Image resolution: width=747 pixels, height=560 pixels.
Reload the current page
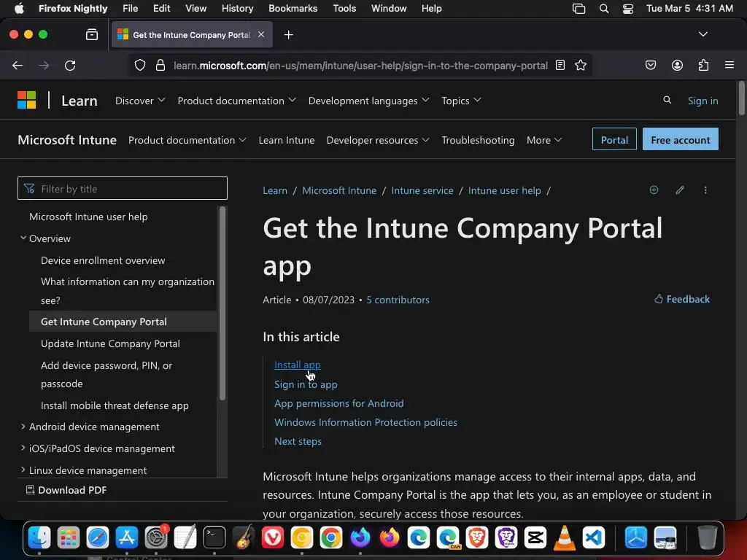point(70,65)
